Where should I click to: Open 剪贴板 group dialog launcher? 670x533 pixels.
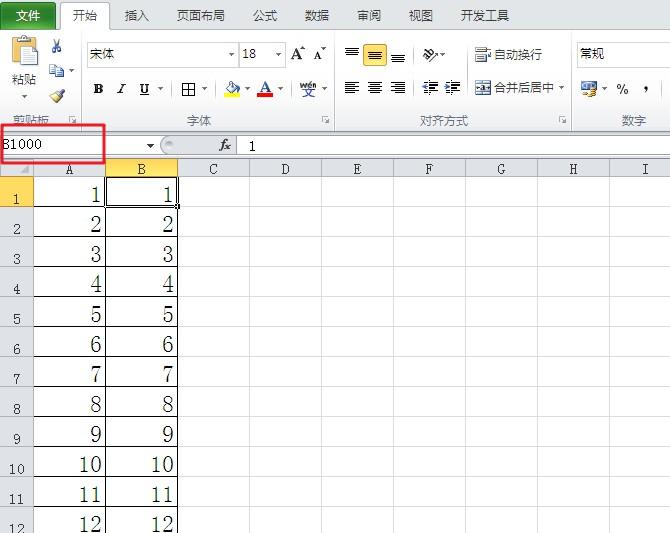[x=73, y=120]
